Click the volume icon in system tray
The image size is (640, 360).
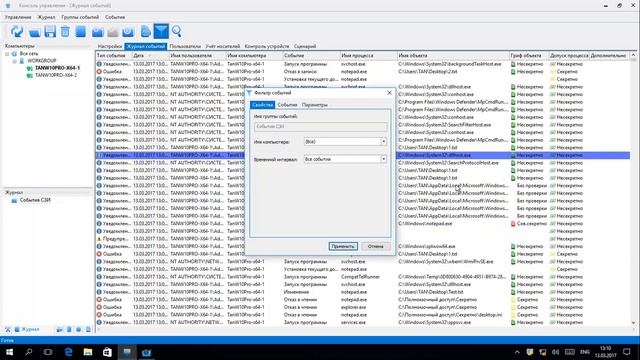tap(556, 352)
